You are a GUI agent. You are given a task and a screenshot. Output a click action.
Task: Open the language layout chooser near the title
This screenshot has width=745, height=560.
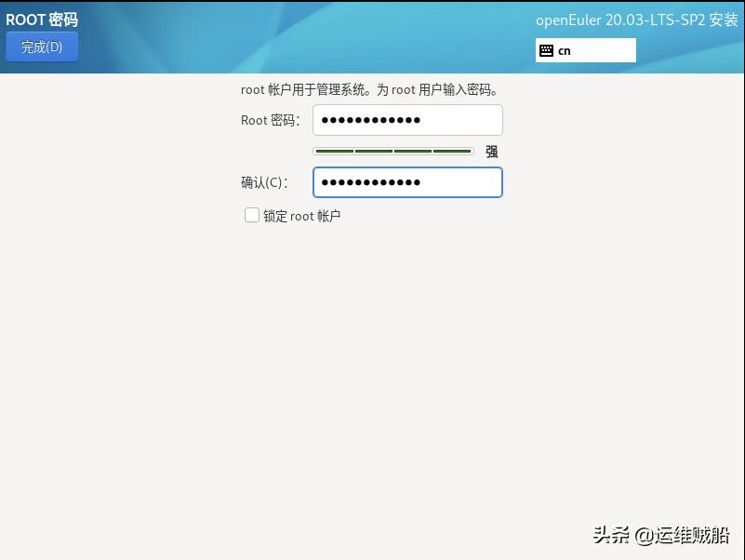586,50
